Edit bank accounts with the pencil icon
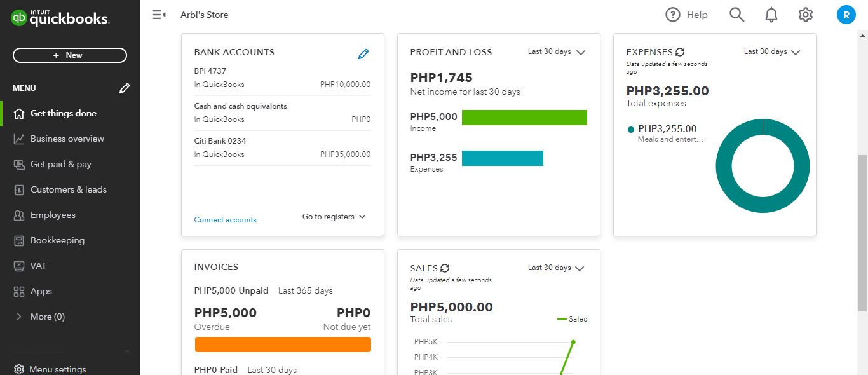 click(363, 54)
